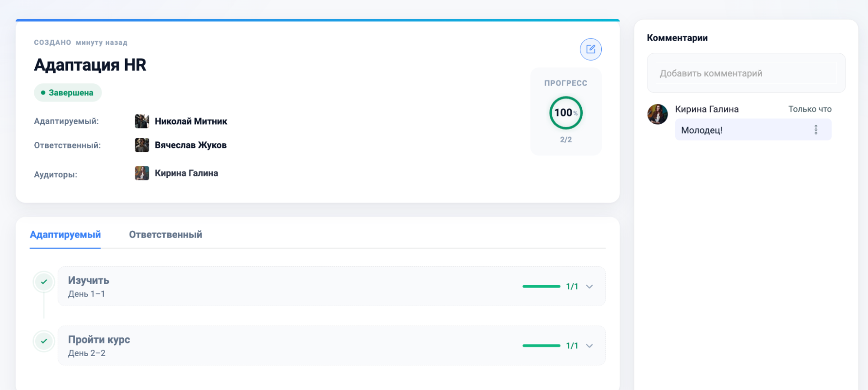The height and width of the screenshot is (390, 868).
Task: Expand the Пройти курс stage chevron
Action: click(x=589, y=346)
